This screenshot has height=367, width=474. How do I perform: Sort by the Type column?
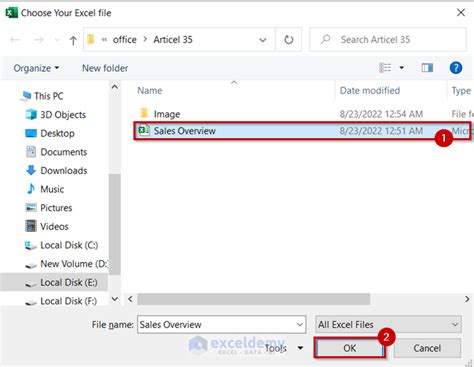[x=461, y=90]
